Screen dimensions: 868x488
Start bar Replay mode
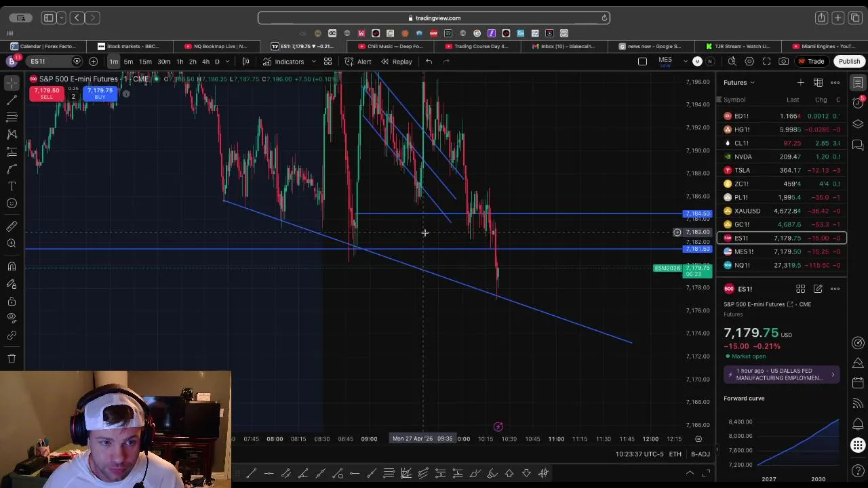coord(397,62)
